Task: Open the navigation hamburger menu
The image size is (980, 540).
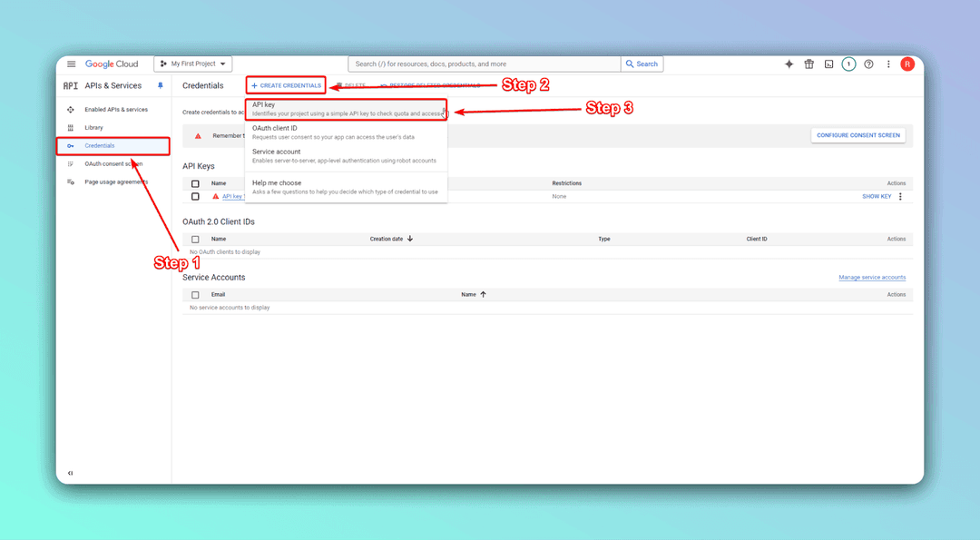Action: pos(71,64)
